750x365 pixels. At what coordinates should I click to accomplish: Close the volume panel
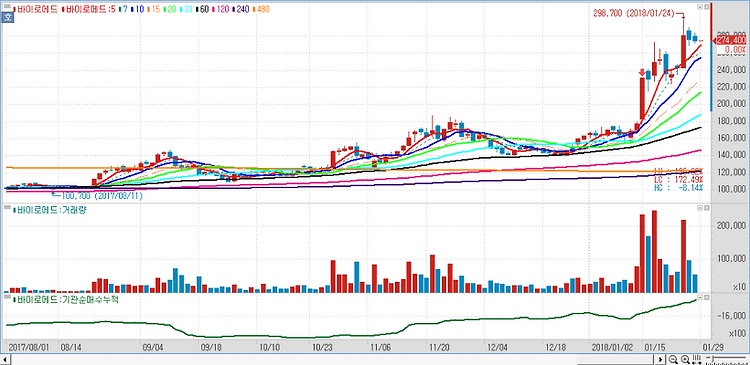point(706,209)
